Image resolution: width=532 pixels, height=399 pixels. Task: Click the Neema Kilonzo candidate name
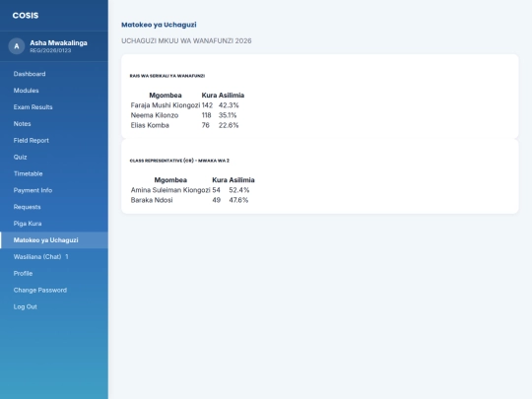pos(155,115)
